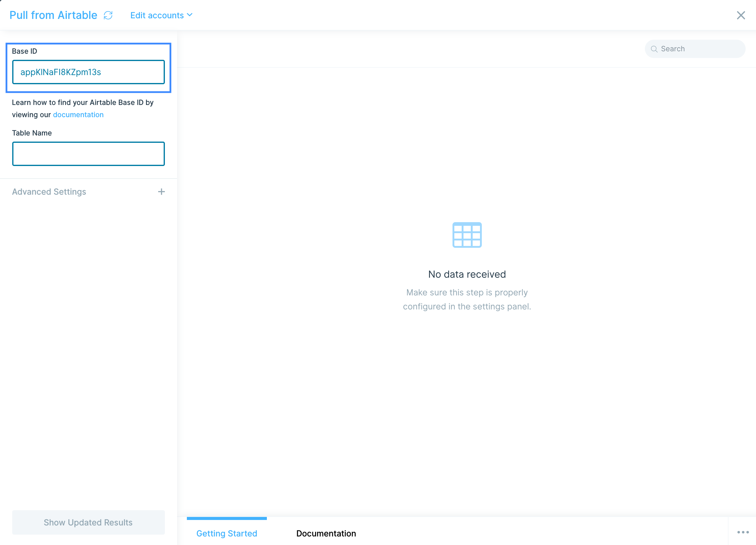
Task: Close the Pull from Airtable panel
Action: coord(741,15)
